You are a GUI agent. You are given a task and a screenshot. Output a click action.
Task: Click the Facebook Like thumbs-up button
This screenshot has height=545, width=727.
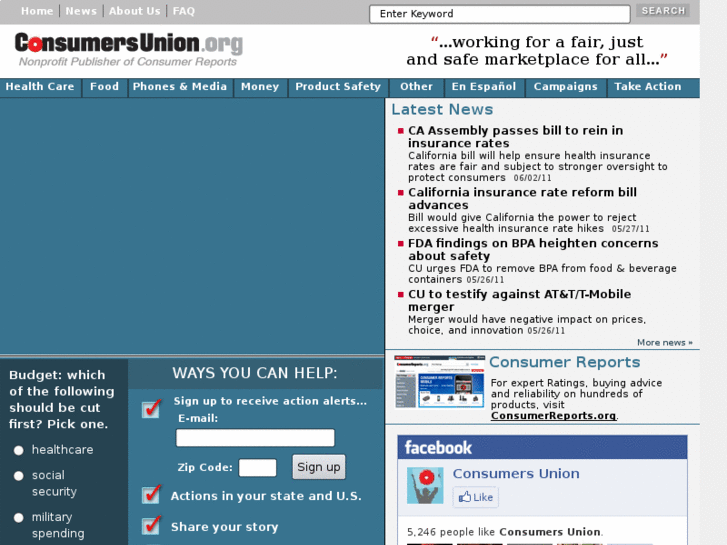(x=475, y=497)
